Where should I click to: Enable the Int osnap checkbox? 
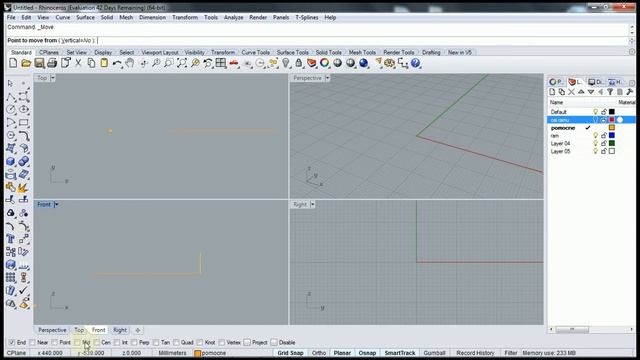[x=117, y=342]
